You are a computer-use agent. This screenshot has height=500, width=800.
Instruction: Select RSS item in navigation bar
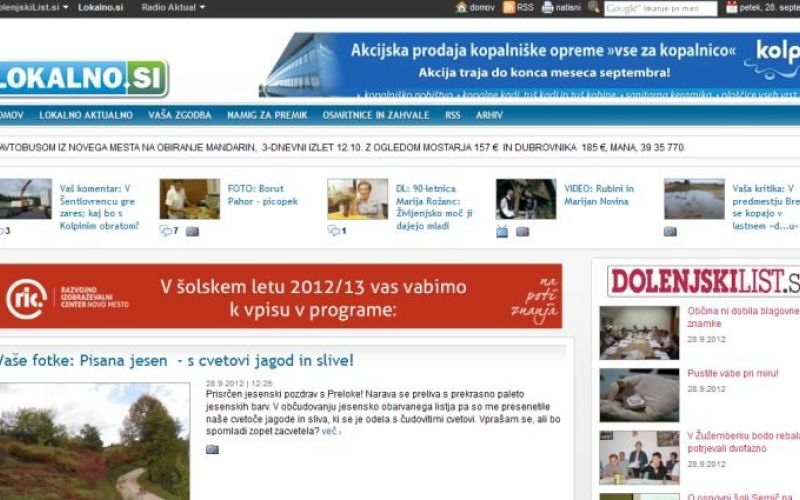(453, 115)
